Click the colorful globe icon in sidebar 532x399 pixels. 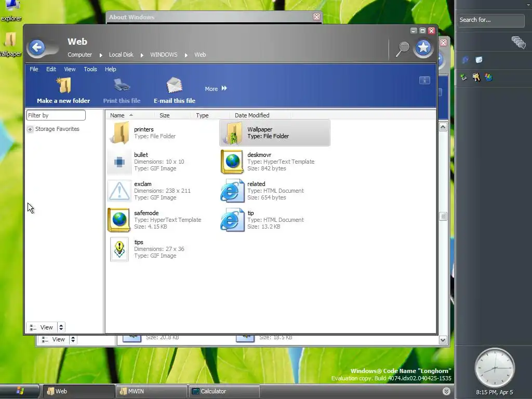tap(488, 77)
